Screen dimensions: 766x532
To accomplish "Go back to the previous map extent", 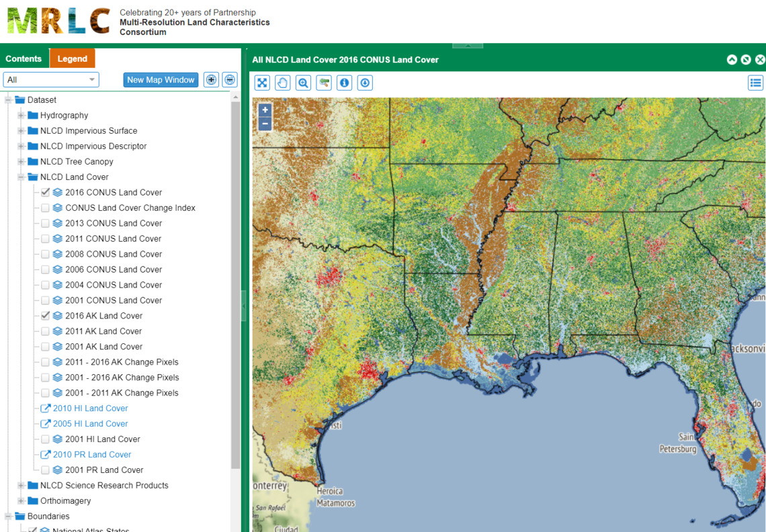I will [323, 83].
